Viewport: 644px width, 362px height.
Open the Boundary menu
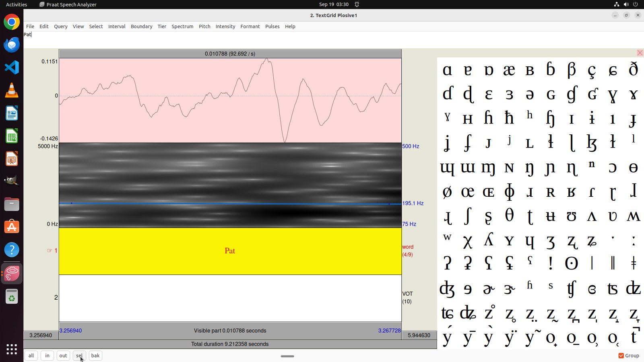pos(141,27)
